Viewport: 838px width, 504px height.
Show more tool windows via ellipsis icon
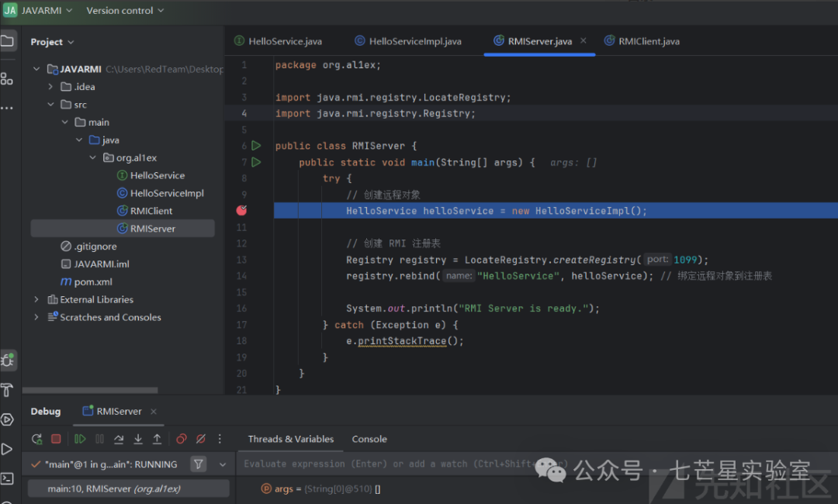coord(7,108)
